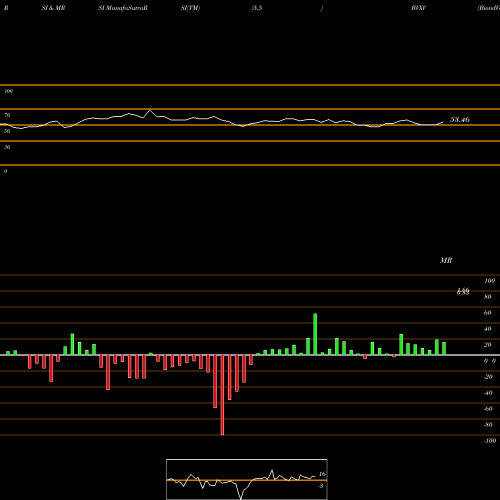The width and height of the screenshot is (500, 500).
Task: Open the mini chart thumbnail at bottom
Action: tap(247, 479)
